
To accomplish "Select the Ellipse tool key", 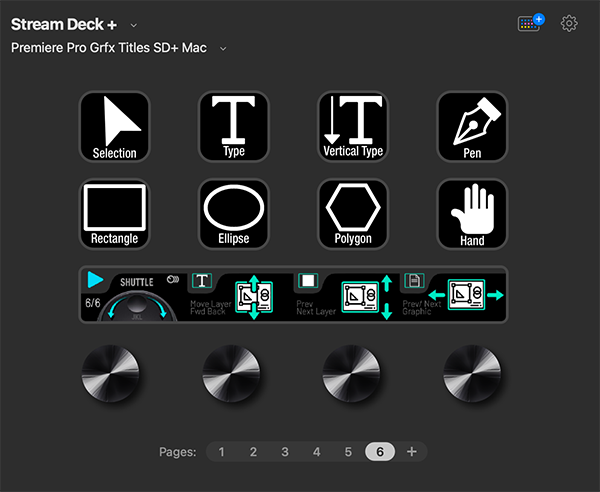I will pos(234,214).
